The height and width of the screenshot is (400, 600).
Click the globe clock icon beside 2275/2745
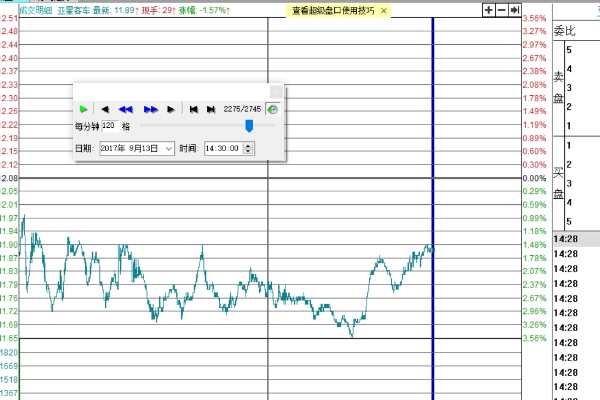(x=272, y=109)
